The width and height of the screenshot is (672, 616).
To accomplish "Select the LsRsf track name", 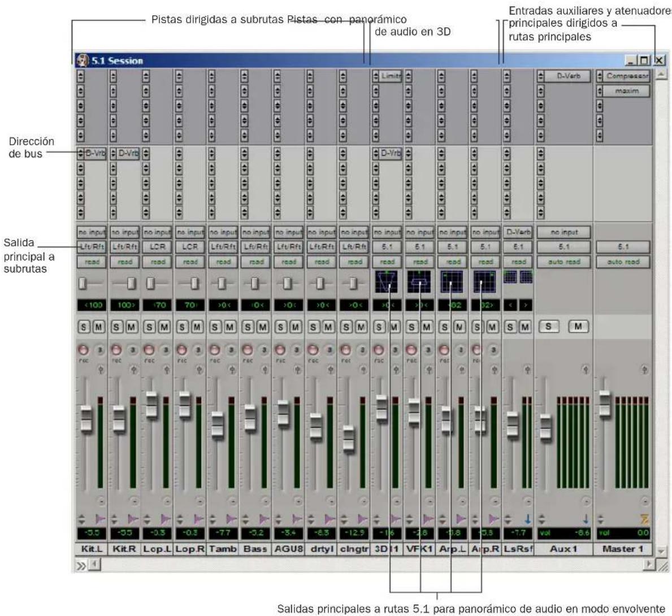I will click(518, 549).
